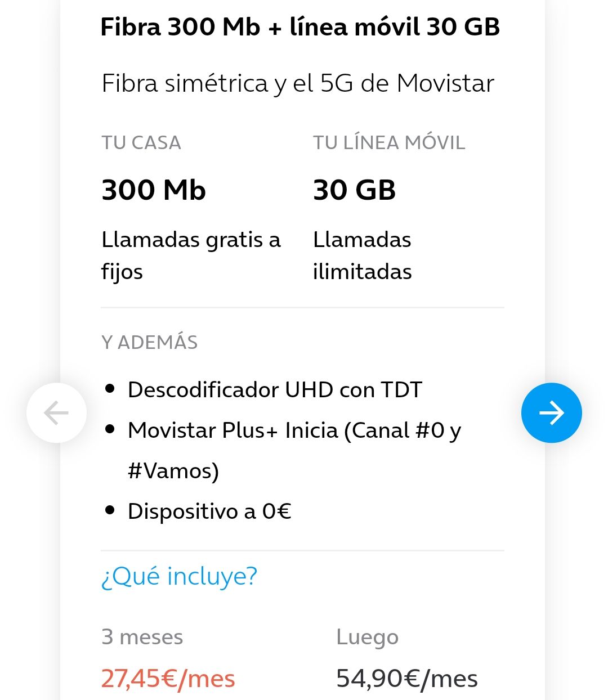Tap the regular price 54,90€/mes

(x=406, y=679)
